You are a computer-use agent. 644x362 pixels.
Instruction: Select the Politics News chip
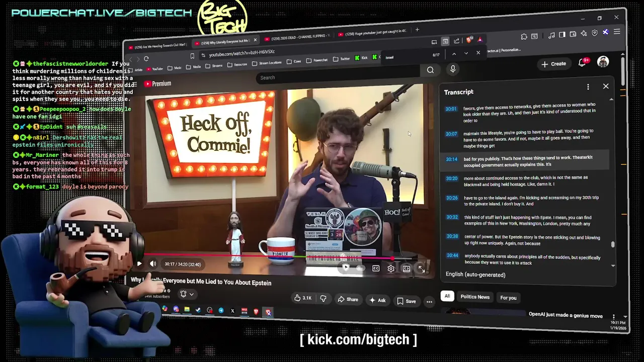[x=475, y=297]
